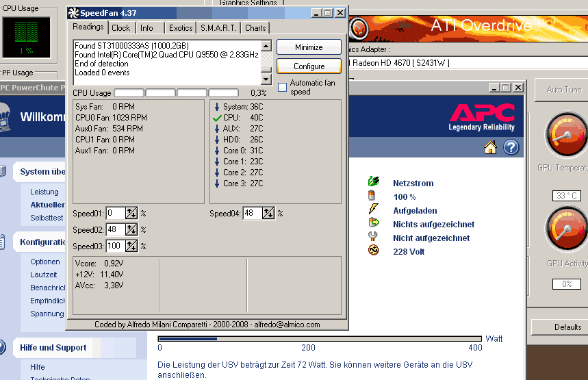Click the SpeedFan fan icon in title bar
This screenshot has height=380, width=588.
pyautogui.click(x=73, y=13)
